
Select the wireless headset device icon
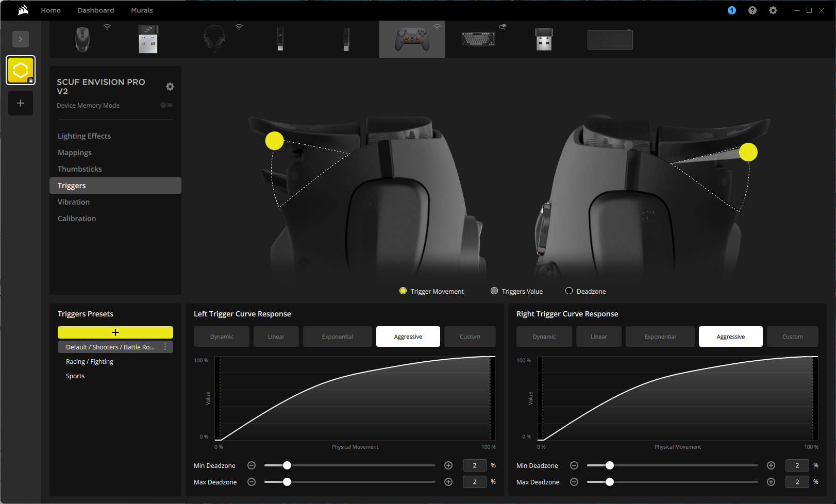coord(214,39)
